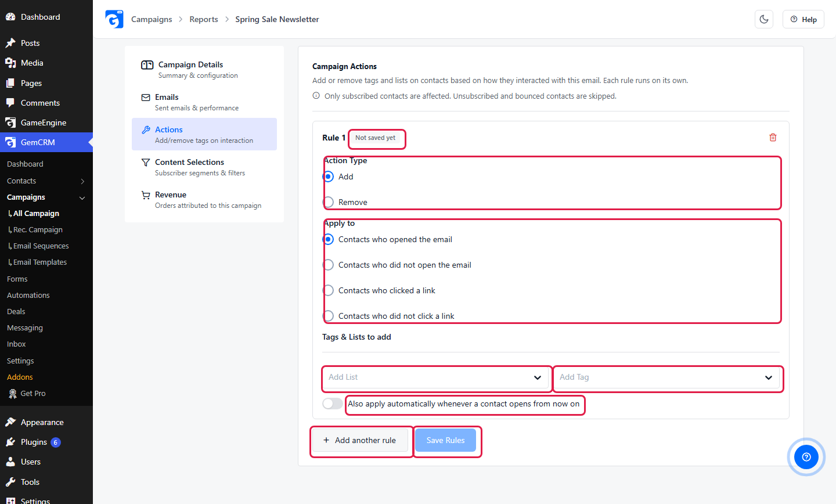Toggle dark mode moon icon
This screenshot has width=836, height=504.
(x=764, y=19)
